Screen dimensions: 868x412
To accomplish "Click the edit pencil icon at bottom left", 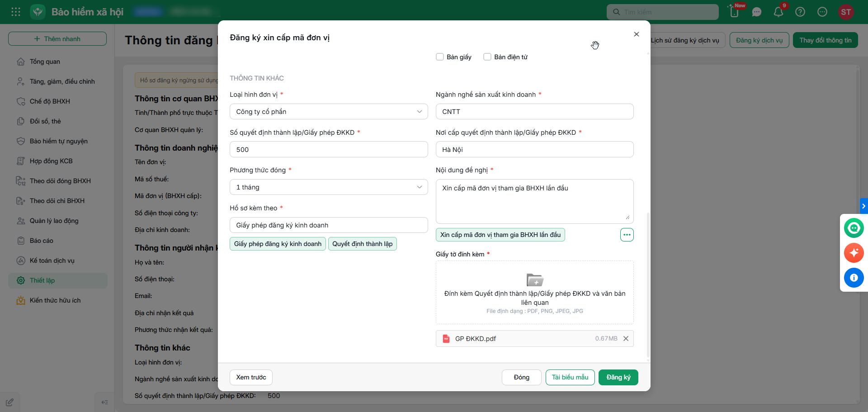I will tap(9, 402).
